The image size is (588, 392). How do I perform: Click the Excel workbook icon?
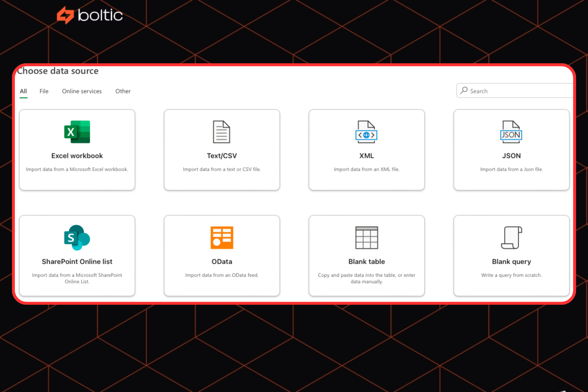pyautogui.click(x=77, y=132)
